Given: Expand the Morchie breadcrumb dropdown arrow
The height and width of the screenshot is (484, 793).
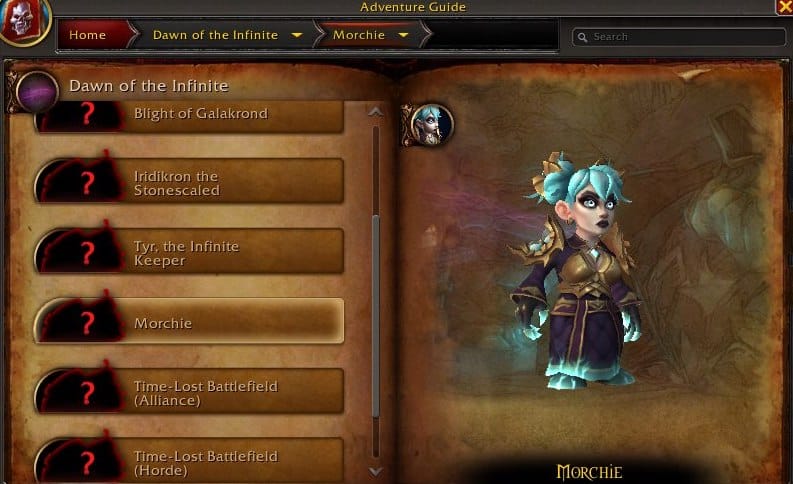Looking at the screenshot, I should (x=403, y=35).
